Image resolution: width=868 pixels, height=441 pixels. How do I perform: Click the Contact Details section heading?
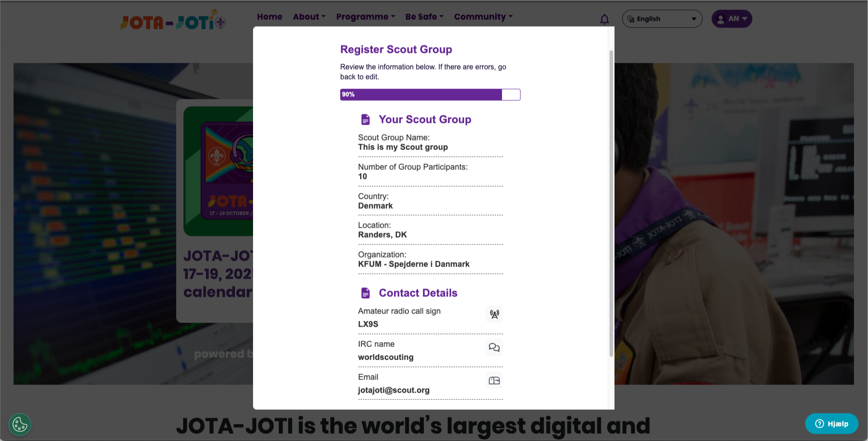pos(418,293)
